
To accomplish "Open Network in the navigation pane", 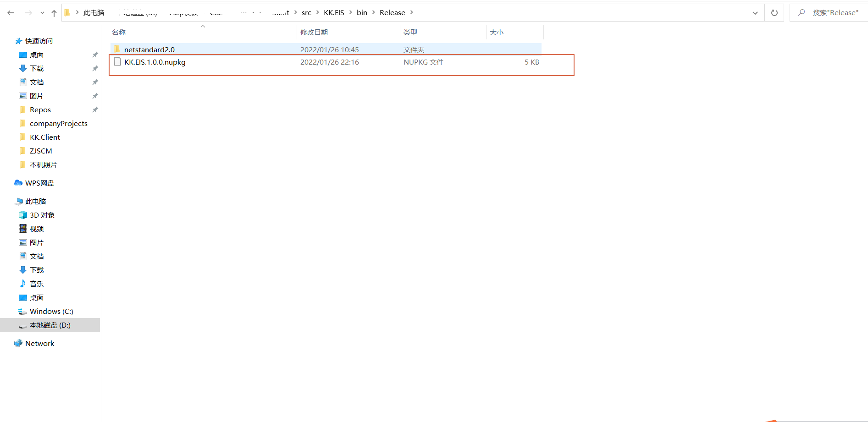I will (40, 344).
